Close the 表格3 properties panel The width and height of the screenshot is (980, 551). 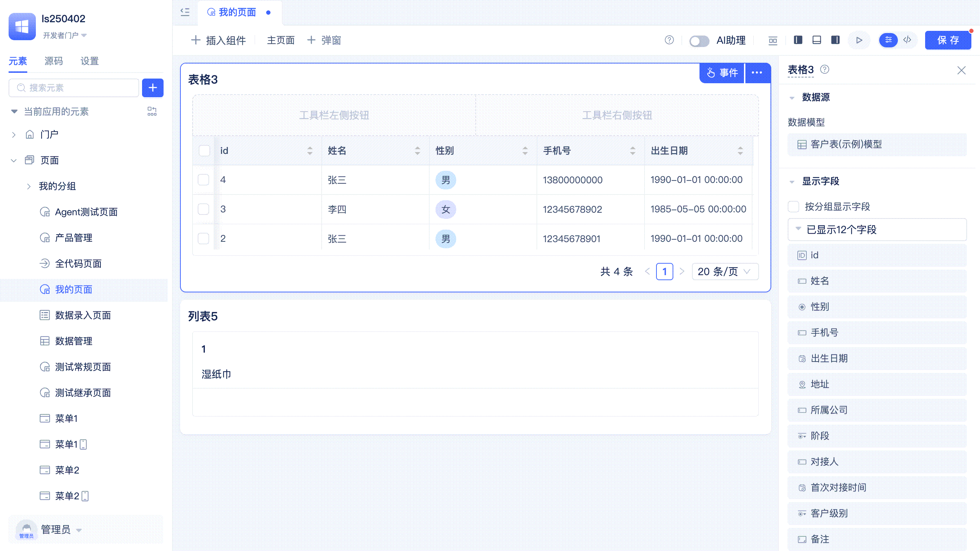tap(961, 70)
